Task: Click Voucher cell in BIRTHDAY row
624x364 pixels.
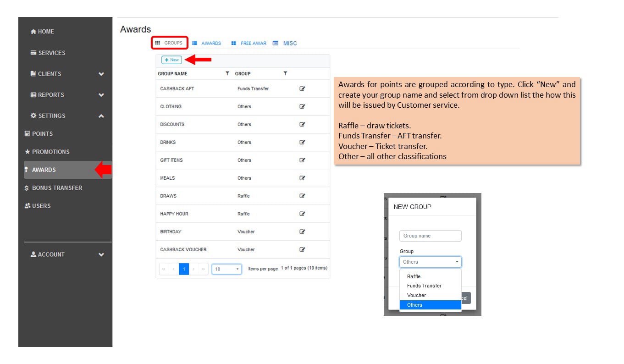Action: point(246,232)
